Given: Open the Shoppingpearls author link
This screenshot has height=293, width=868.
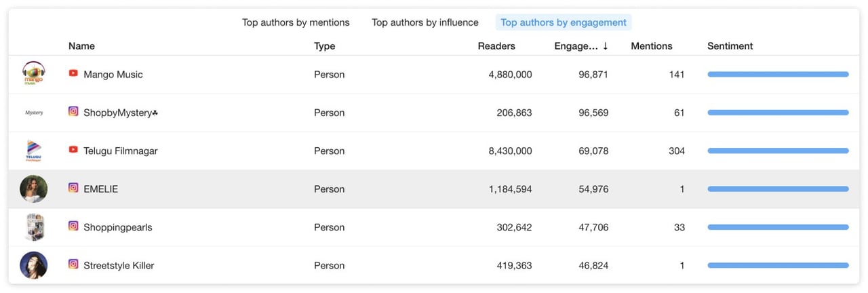Looking at the screenshot, I should pyautogui.click(x=118, y=227).
